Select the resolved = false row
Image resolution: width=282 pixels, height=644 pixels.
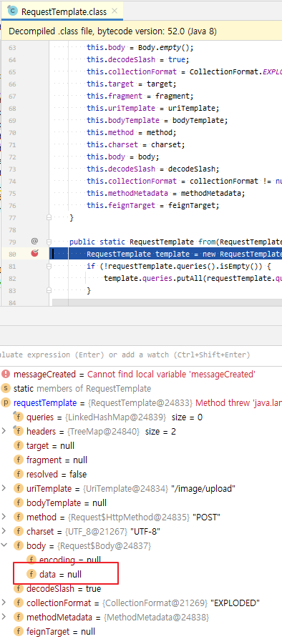[x=141, y=475]
